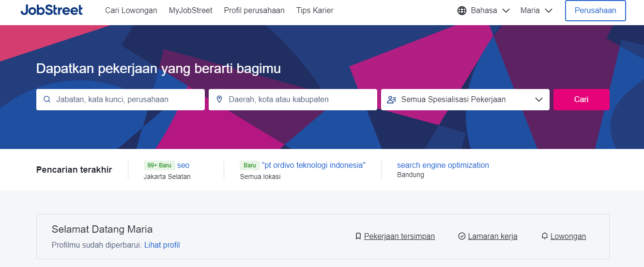The height and width of the screenshot is (267, 644).
Task: Go to MyJobStreet menu item
Action: pos(191,11)
